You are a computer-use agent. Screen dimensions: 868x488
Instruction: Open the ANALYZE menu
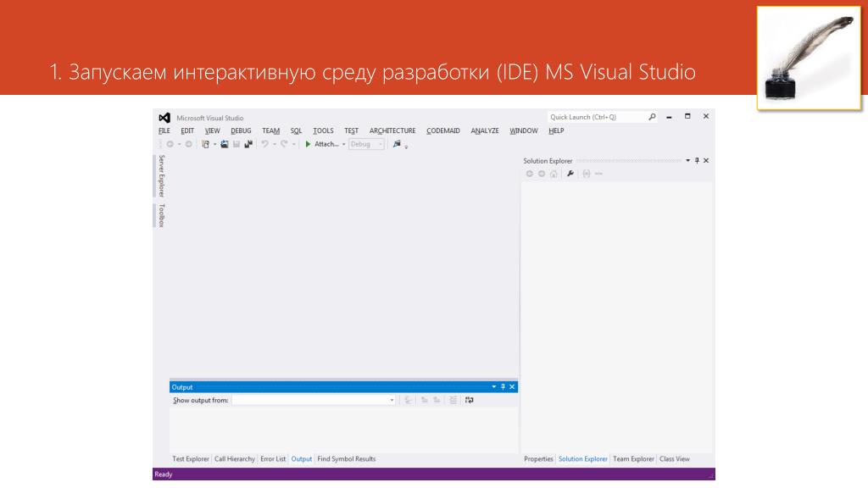coord(485,131)
